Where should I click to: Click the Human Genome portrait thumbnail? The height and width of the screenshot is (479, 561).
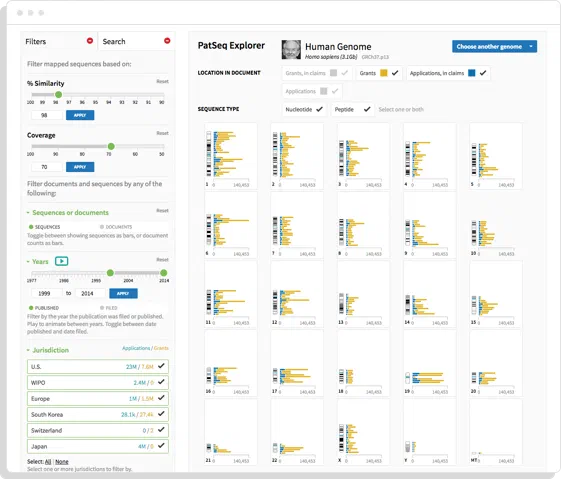pyautogui.click(x=291, y=49)
